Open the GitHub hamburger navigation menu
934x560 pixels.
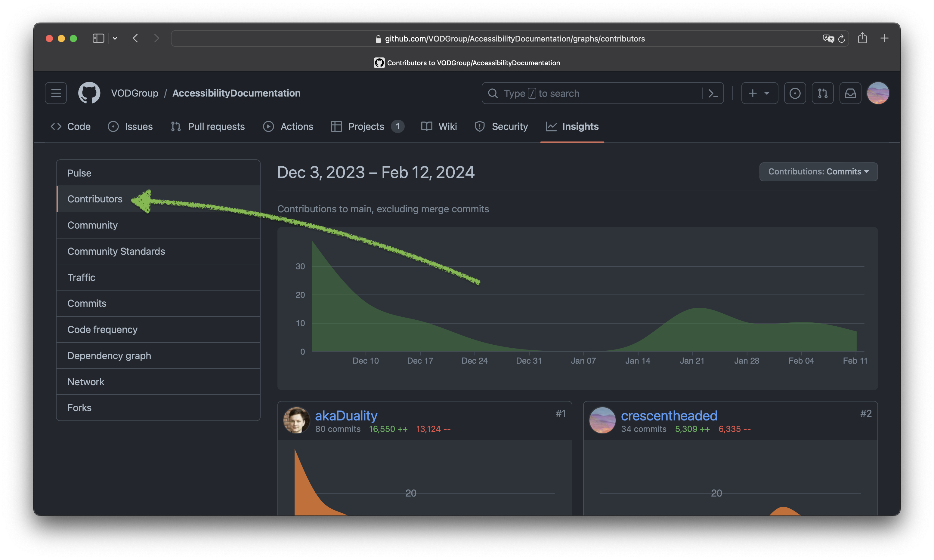tap(56, 93)
